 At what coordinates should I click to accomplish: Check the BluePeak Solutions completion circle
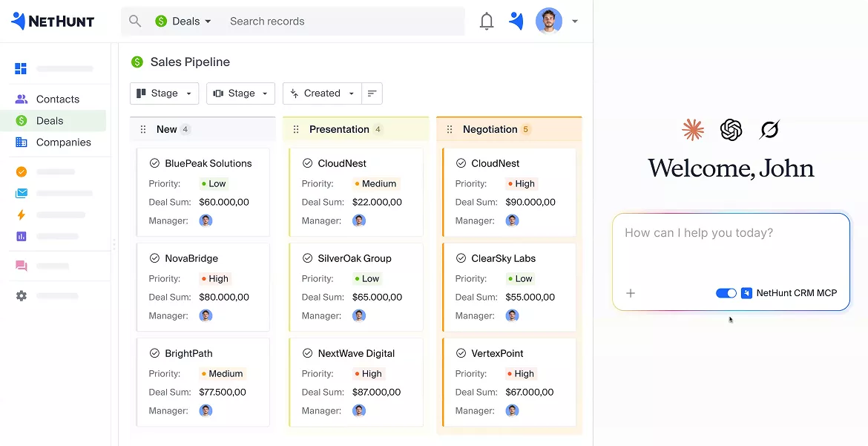(x=154, y=163)
